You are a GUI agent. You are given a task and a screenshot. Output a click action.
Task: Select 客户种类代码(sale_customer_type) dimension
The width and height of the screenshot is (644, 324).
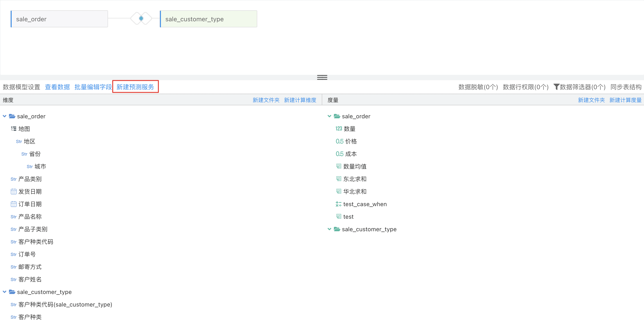65,305
